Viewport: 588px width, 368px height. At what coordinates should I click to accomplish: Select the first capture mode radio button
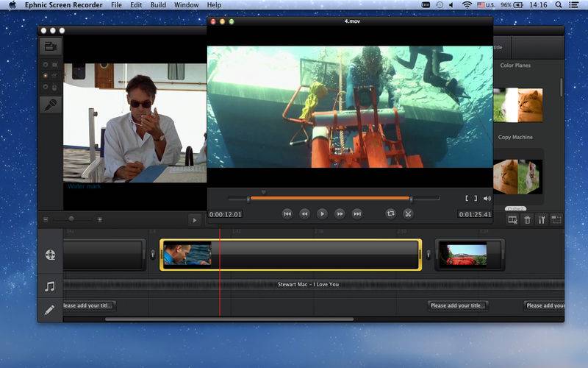46,65
